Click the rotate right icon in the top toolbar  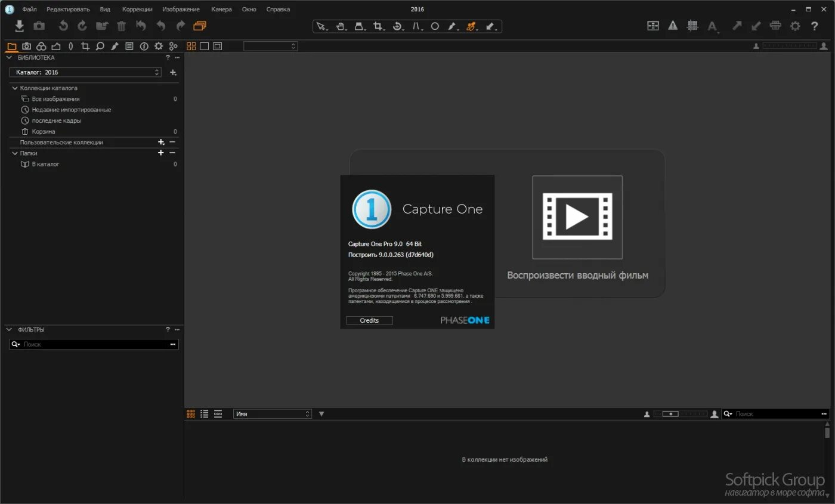coord(82,26)
